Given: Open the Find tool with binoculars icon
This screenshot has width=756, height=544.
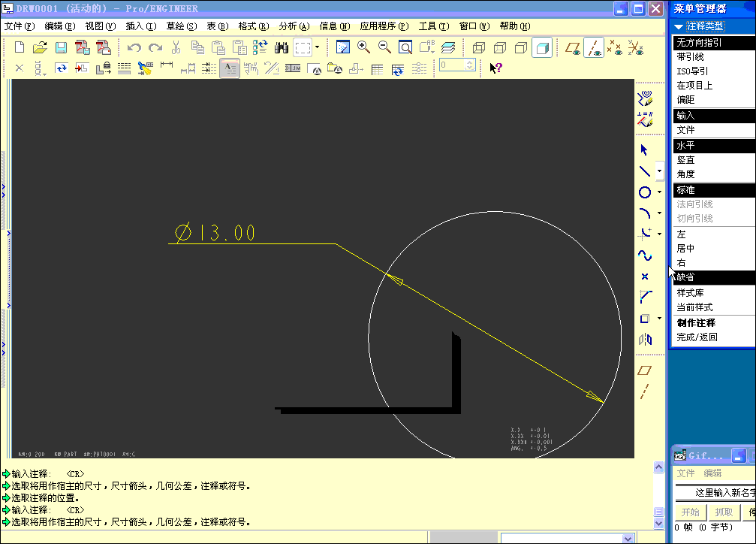Looking at the screenshot, I should point(281,47).
